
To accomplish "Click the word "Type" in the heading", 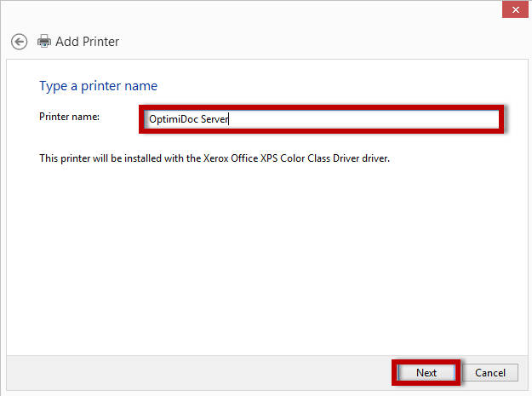I will tap(53, 86).
